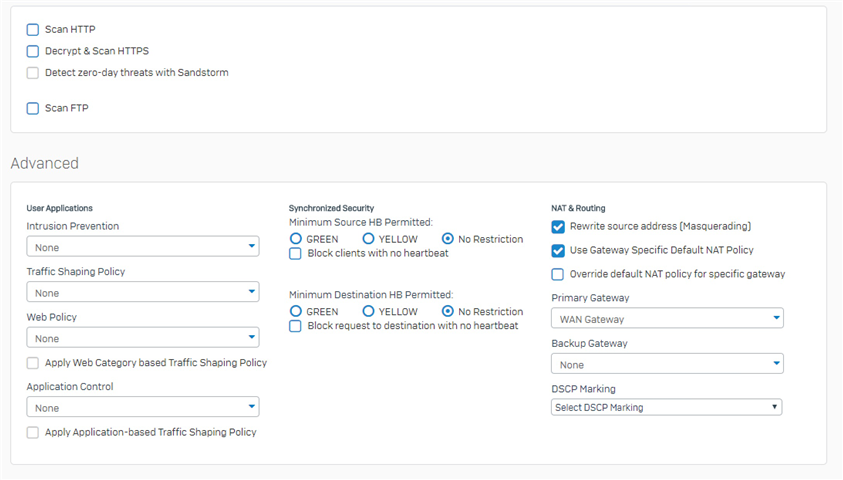The width and height of the screenshot is (843, 480).
Task: Open the Web Policy dropdown list
Action: tap(143, 338)
